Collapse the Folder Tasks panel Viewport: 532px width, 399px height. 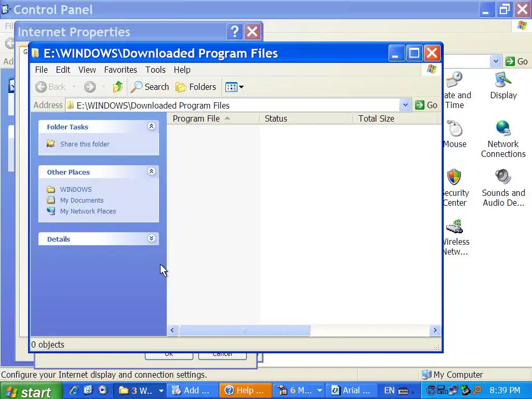[x=151, y=126]
